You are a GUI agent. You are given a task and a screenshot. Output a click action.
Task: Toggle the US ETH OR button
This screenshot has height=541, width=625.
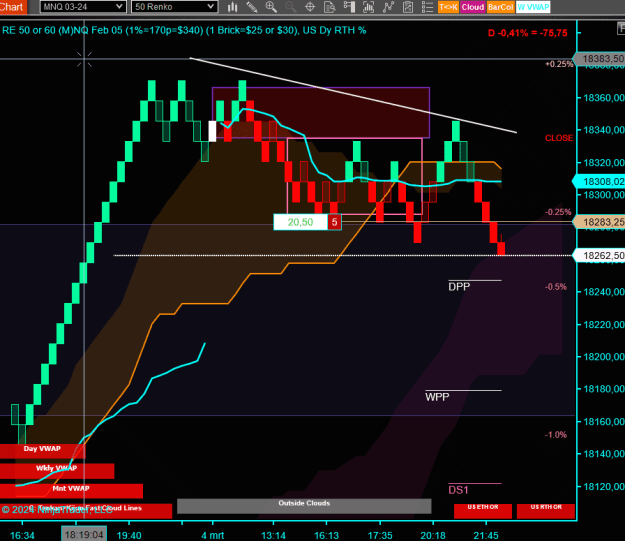(x=483, y=511)
